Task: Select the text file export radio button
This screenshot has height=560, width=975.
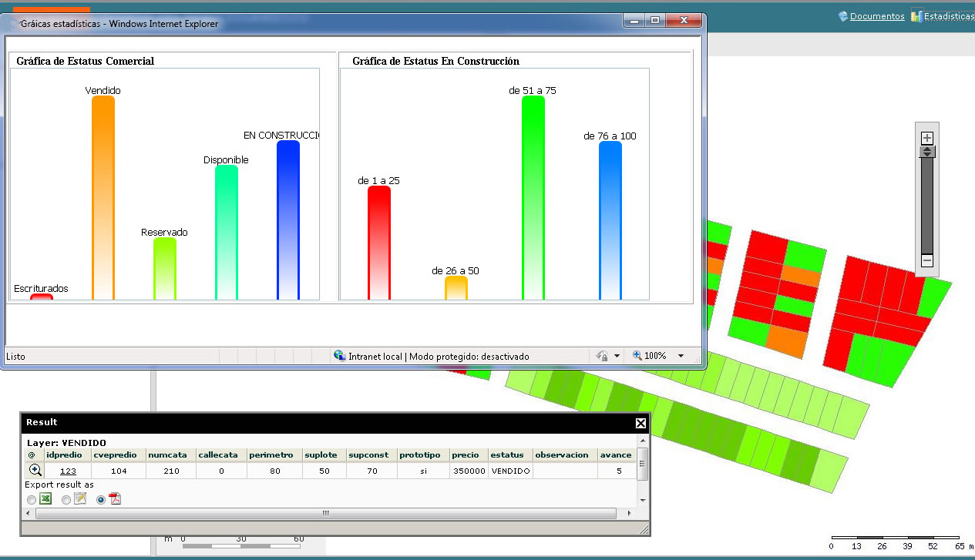Action: coord(66,500)
